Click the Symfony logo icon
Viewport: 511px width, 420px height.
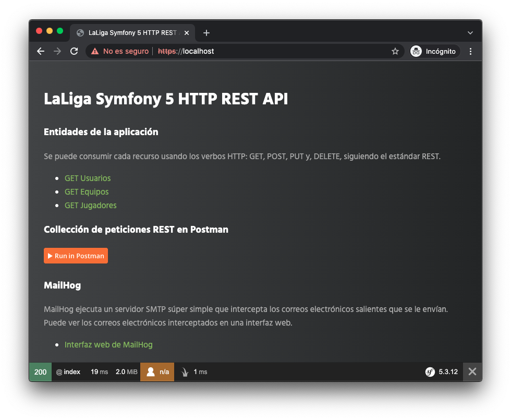430,371
